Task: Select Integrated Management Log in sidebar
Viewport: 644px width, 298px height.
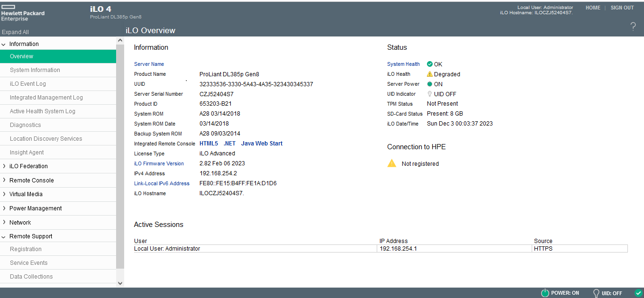Action: 46,98
